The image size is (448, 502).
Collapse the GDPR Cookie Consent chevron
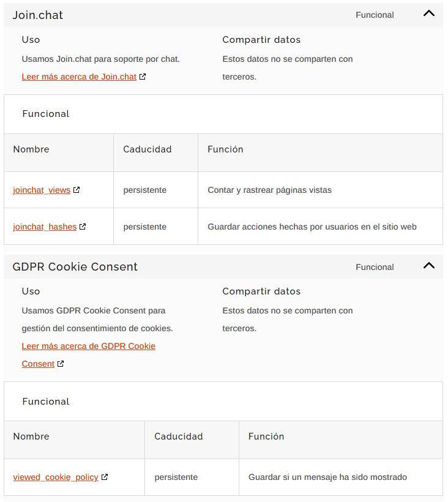pos(429,266)
